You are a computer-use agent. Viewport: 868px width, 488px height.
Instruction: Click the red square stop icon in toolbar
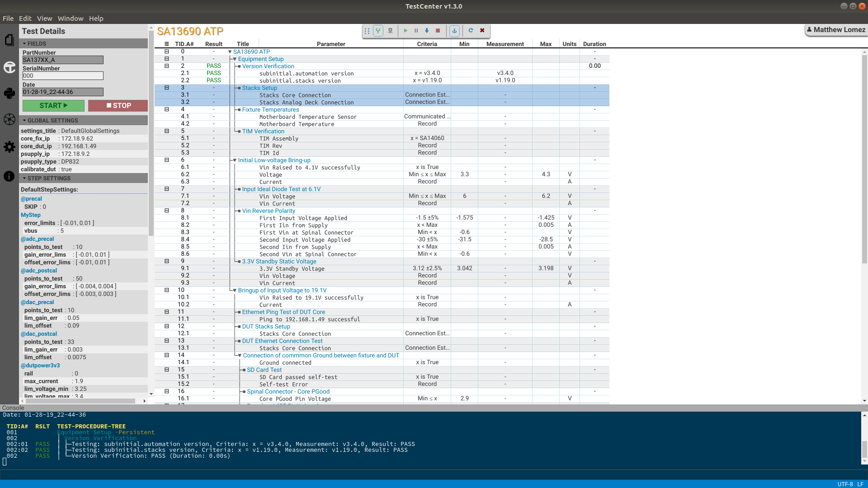coord(438,31)
